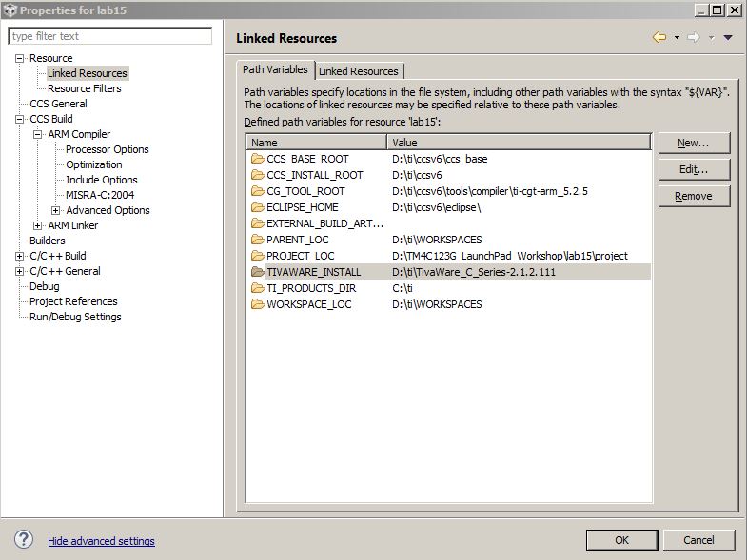The image size is (747, 560).
Task: Select the CCS_INSTALL_ROOT variable name
Action: click(315, 175)
